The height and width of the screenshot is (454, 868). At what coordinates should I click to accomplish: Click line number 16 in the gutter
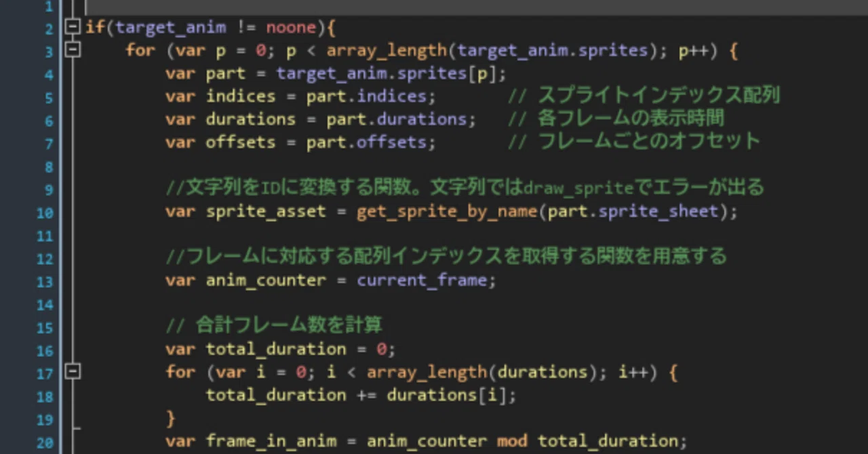44,351
